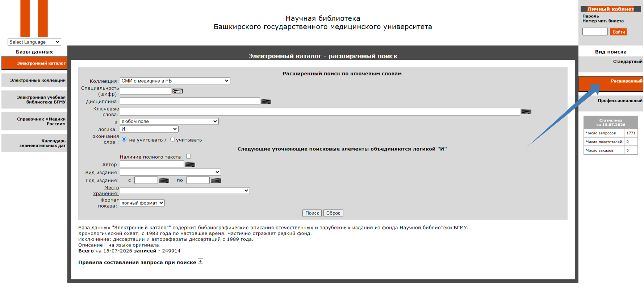This screenshot has width=644, height=291.
Task: Enable the Наличие полного текста checkbox
Action: click(x=188, y=156)
